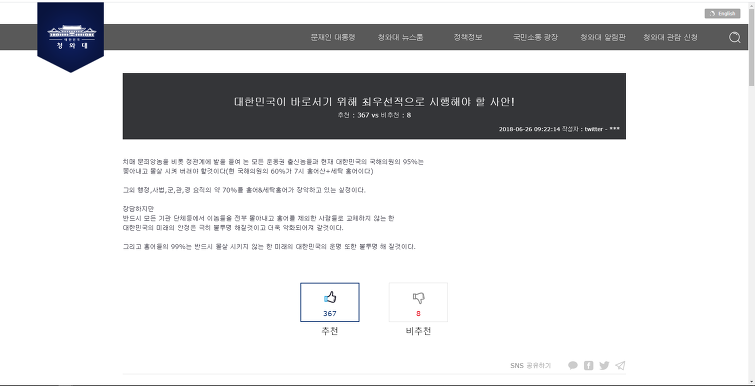This screenshot has height=386, width=755.
Task: Open the 청와대 뉴스룸 menu
Action: pyautogui.click(x=400, y=37)
